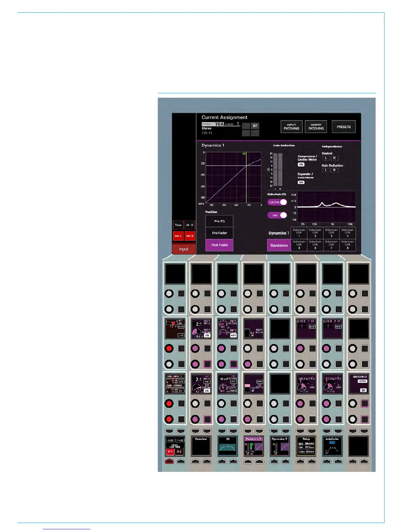This screenshot has height=532, width=411.
Task: Open the Dynamics 2 strip display
Action: click(x=280, y=446)
